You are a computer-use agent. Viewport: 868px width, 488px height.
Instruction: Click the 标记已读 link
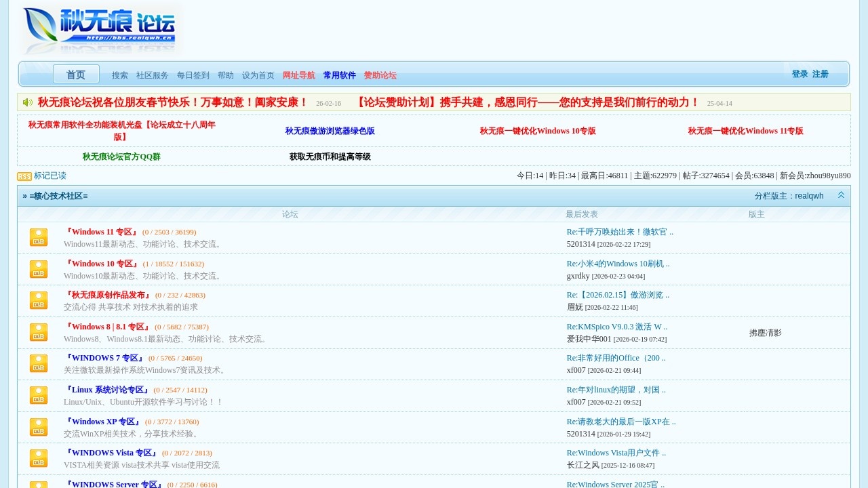[50, 176]
